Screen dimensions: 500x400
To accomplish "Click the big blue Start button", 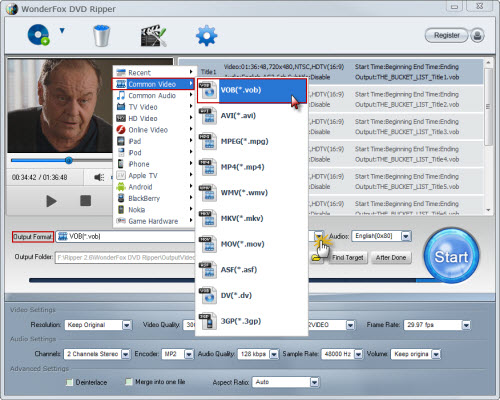I will pyautogui.click(x=451, y=256).
